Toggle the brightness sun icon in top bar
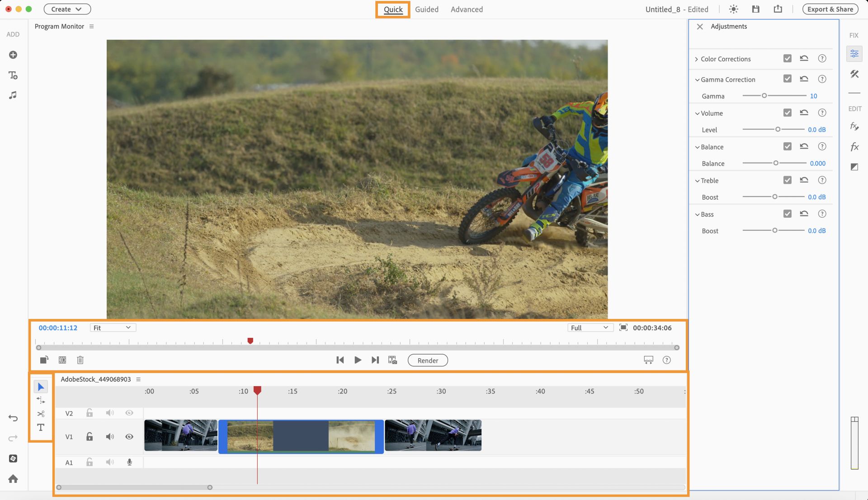The height and width of the screenshot is (500, 868). (733, 9)
